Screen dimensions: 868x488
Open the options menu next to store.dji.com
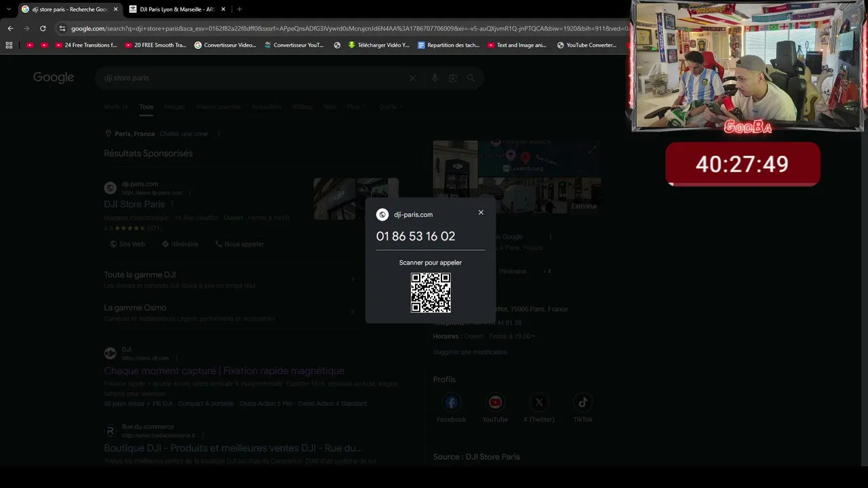click(x=176, y=358)
